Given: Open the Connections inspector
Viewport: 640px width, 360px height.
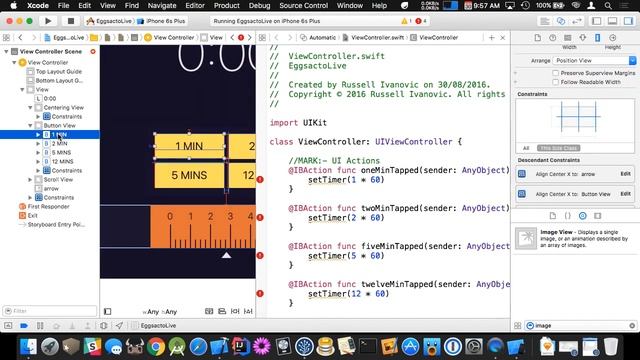Looking at the screenshot, I should pos(613,38).
